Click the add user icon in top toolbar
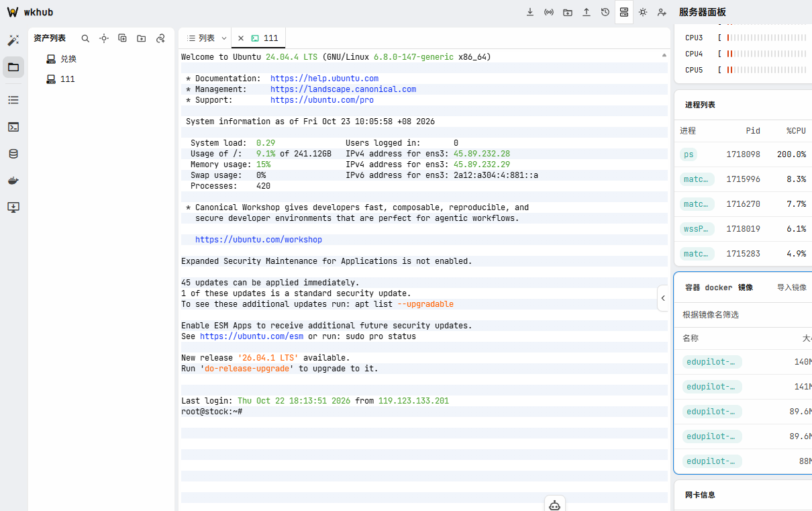Image resolution: width=812 pixels, height=511 pixels. (662, 12)
